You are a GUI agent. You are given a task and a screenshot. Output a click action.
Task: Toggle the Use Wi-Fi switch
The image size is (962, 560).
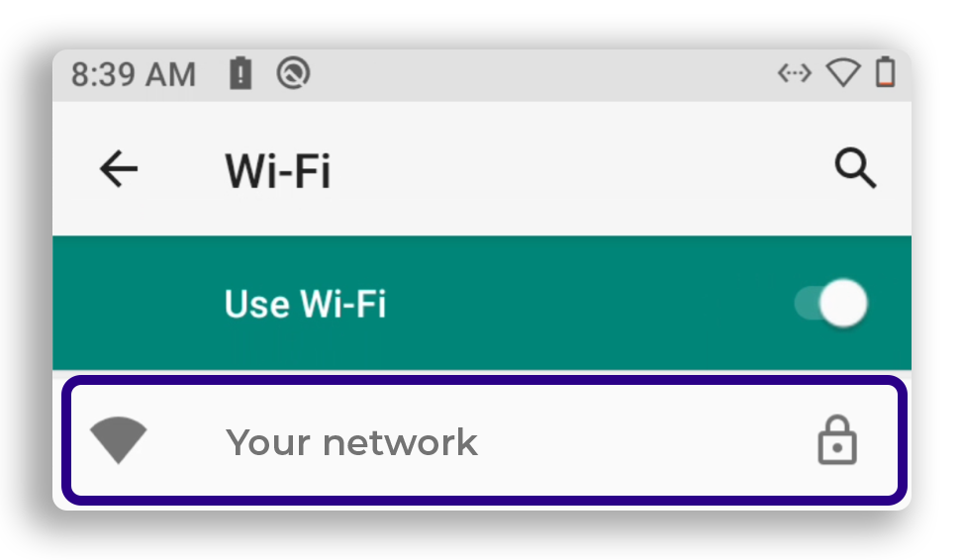[x=831, y=303]
